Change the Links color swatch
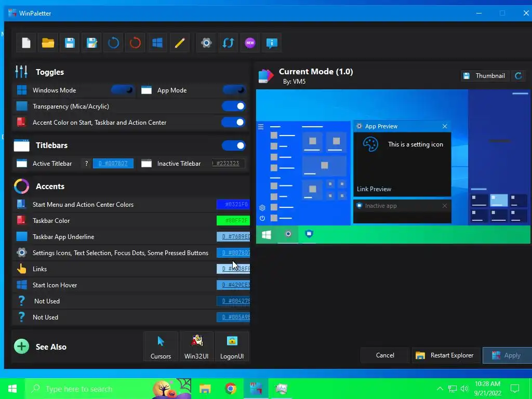532x399 pixels. pos(233,269)
